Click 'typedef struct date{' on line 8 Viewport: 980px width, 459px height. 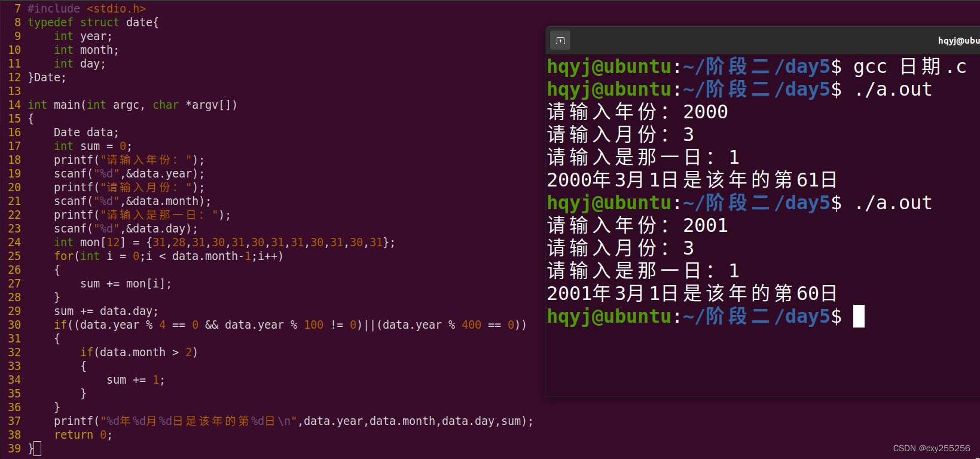coord(93,22)
